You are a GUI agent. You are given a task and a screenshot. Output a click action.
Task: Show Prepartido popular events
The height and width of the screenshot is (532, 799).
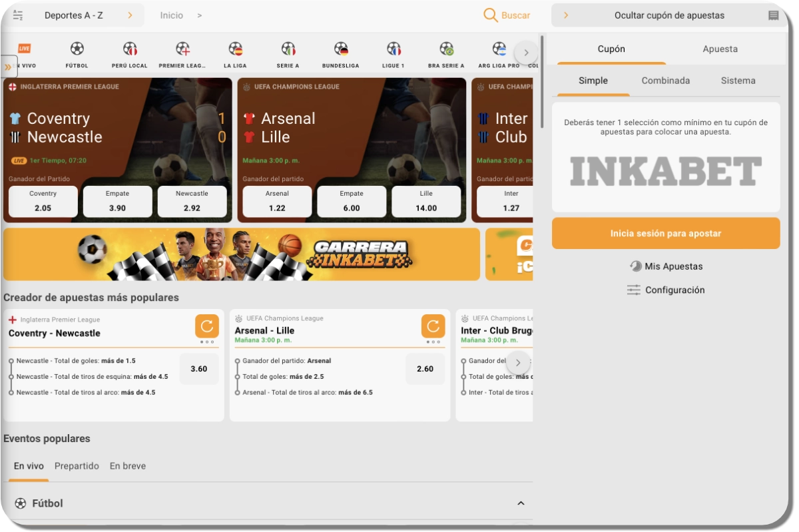click(x=77, y=466)
